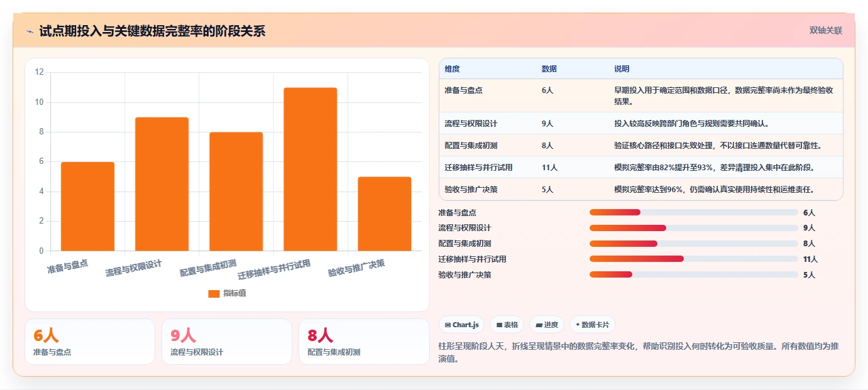868x390 pixels.
Task: Click the description starting 柱形呈现阶段人天
Action: tap(638, 352)
